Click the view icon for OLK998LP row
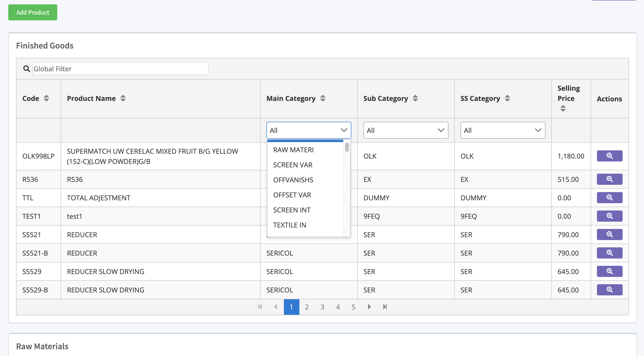The width and height of the screenshot is (644, 356). click(x=609, y=156)
